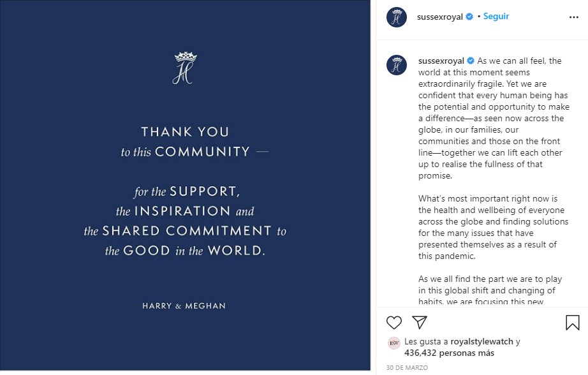Save post with the bookmark icon
Screen dimensions: 588x375
coord(573,323)
